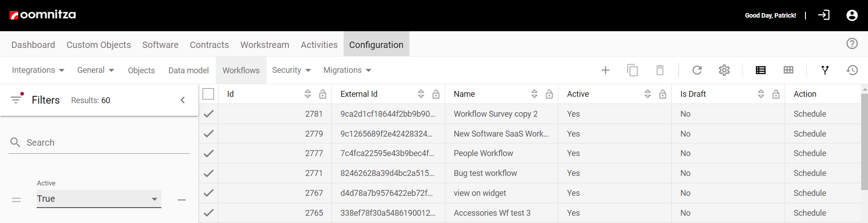Click the lock icon in Active column
This screenshot has width=868, height=223.
[663, 94]
